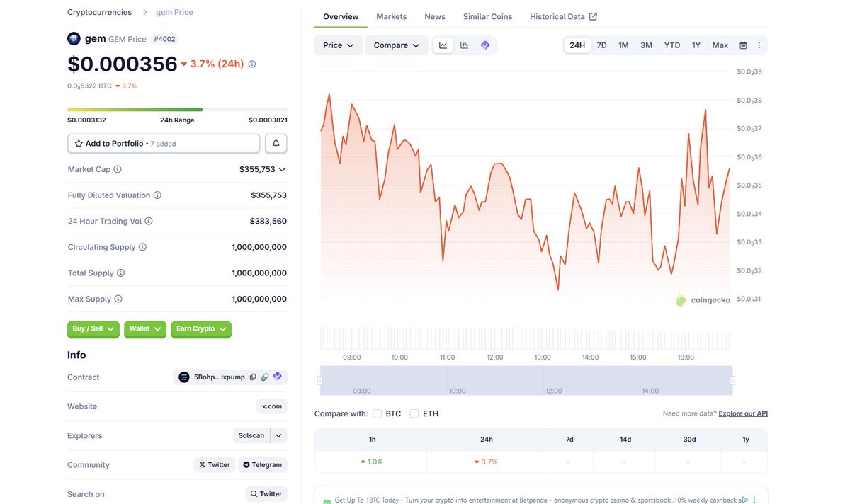This screenshot has height=504, width=850.
Task: Open the x.com website link
Action: pyautogui.click(x=272, y=406)
